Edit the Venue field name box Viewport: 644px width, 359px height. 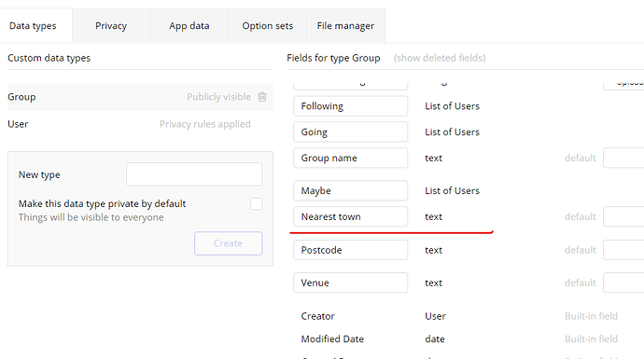pyautogui.click(x=350, y=283)
